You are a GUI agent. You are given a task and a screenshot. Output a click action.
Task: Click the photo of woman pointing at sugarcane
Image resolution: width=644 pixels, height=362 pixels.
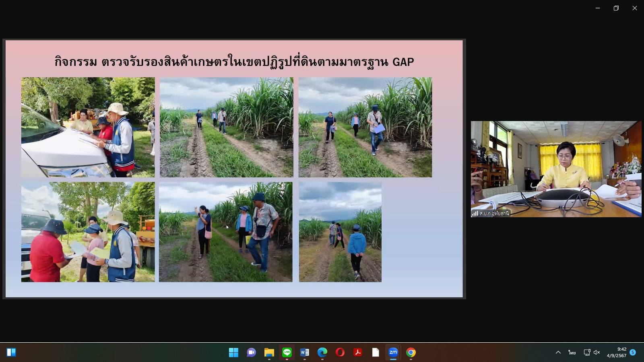(225, 232)
